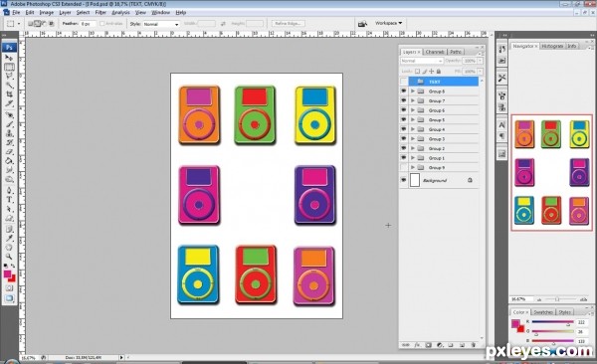Switch to the Channels tab
Image resolution: width=597 pixels, height=364 pixels.
point(435,52)
